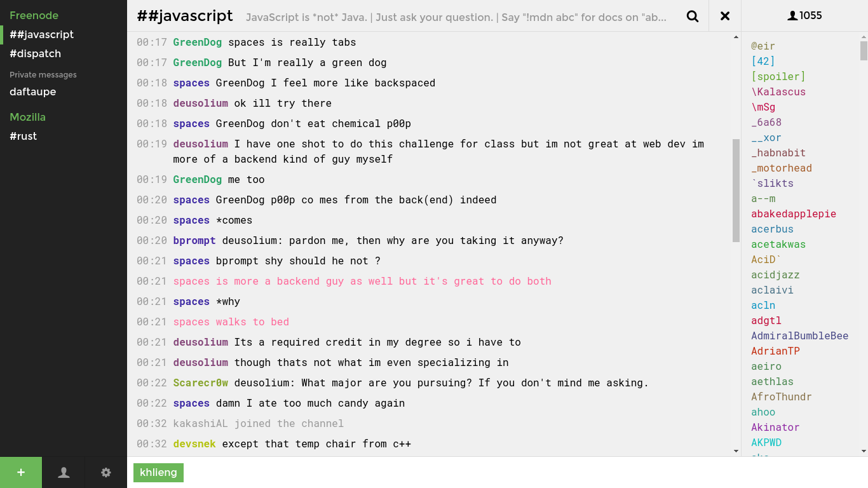Click the user list scrollbar thumb

(864, 51)
